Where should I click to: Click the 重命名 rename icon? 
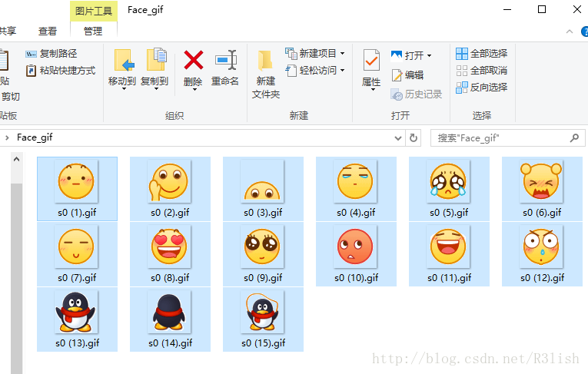pyautogui.click(x=226, y=60)
